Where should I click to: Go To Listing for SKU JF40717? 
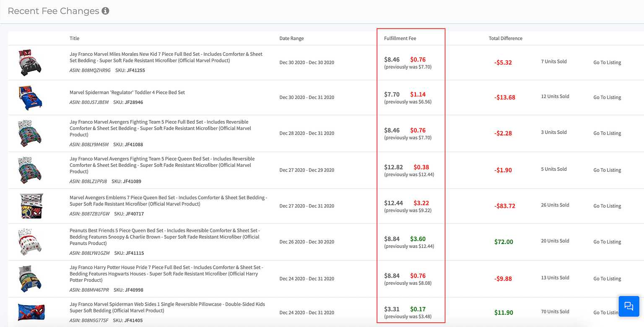(607, 206)
